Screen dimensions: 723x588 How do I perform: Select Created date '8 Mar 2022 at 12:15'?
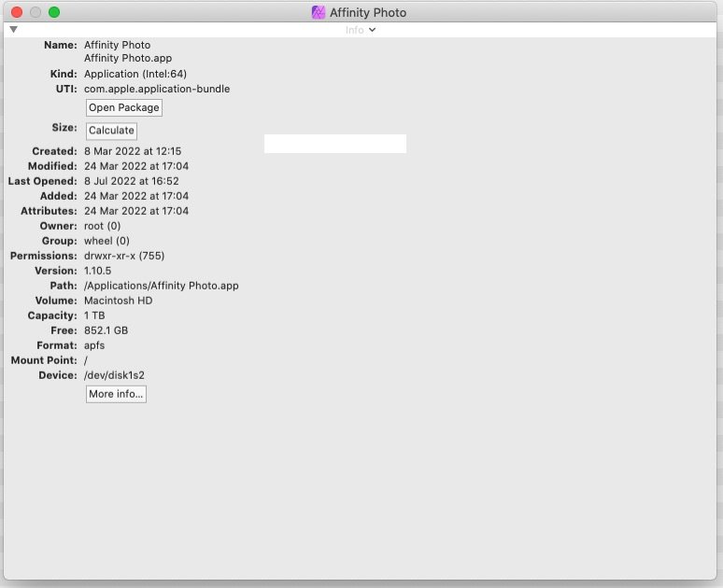[x=133, y=151]
